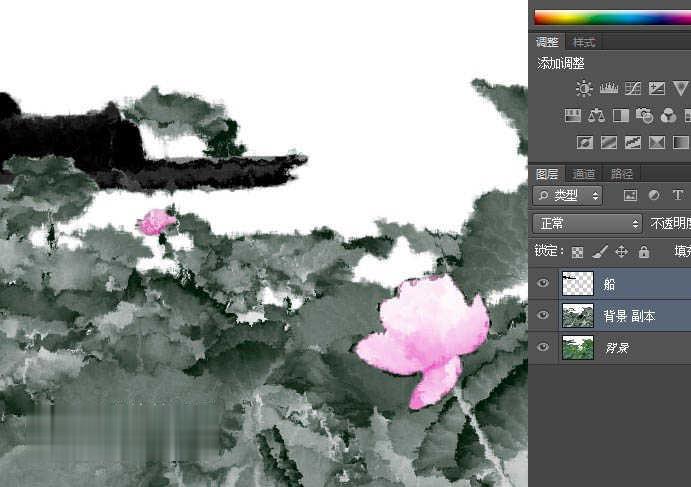The height and width of the screenshot is (487, 691).
Task: Add a Channel Mixer adjustment
Action: pos(669,115)
